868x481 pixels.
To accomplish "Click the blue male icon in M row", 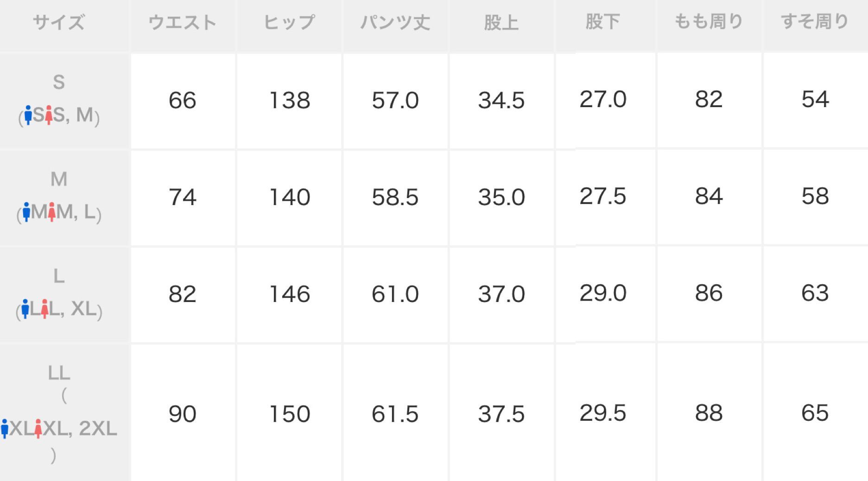I will [x=26, y=212].
